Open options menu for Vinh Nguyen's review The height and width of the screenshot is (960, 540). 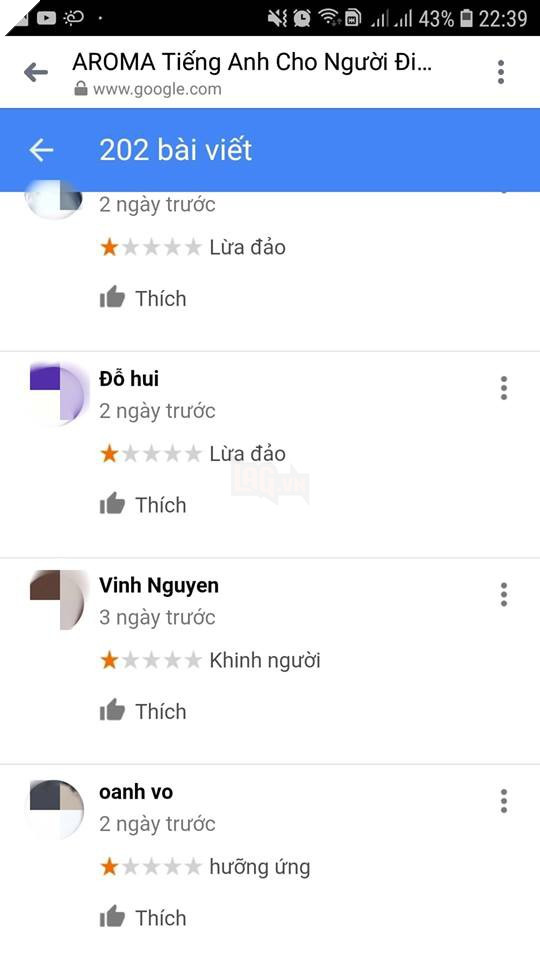tap(503, 594)
